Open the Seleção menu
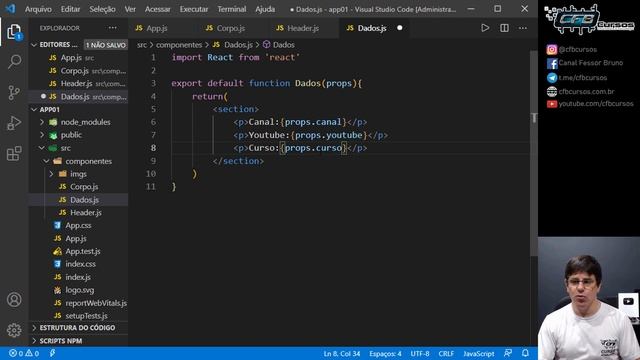This screenshot has height=360, width=640. click(x=102, y=9)
